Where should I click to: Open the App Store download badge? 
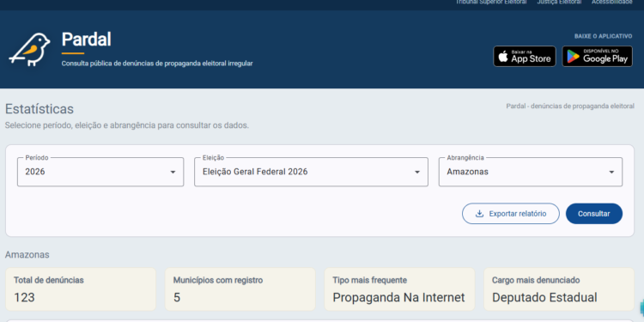(525, 57)
